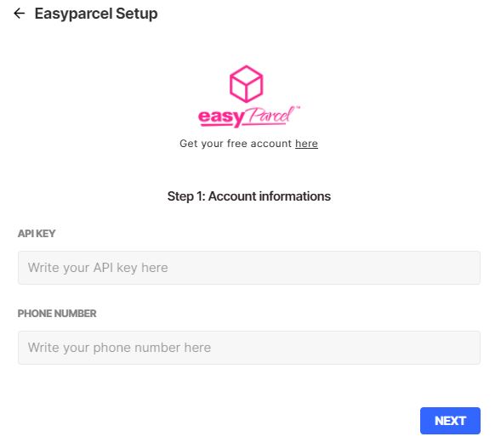Focus the API key input field
This screenshot has width=501, height=448.
point(249,268)
